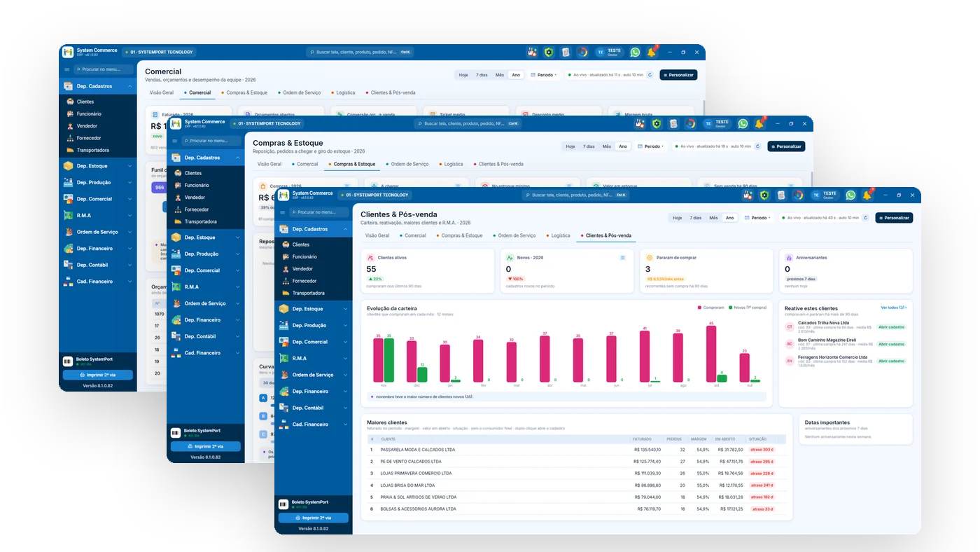Click the refresh icon in the Comercial window

[x=650, y=75]
